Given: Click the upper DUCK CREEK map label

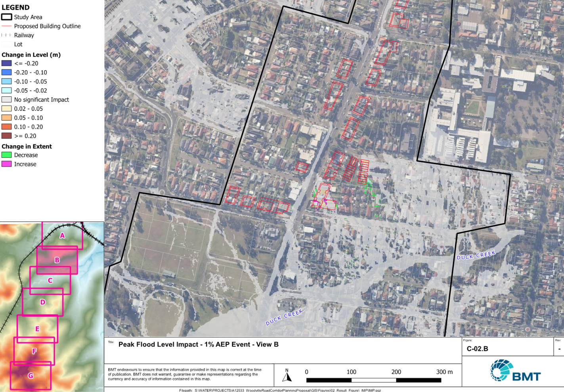Looking at the screenshot, I should [476, 255].
